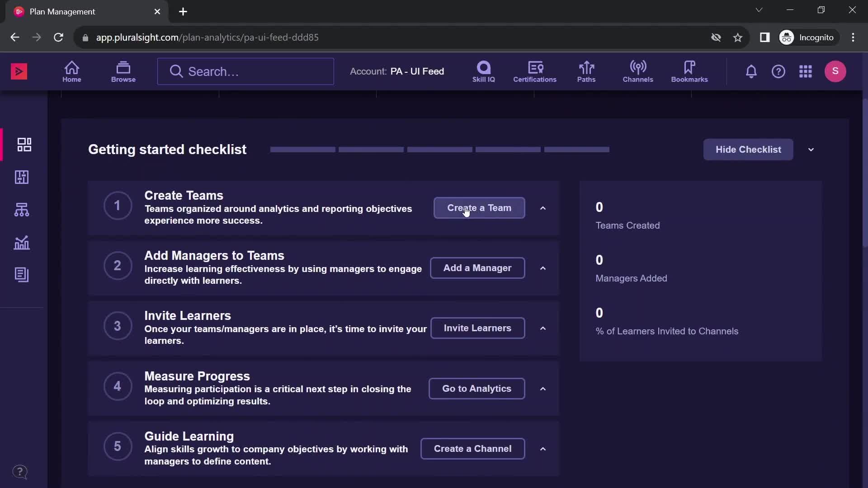Click the step 5 number circle
868x488 pixels.
[x=118, y=446]
